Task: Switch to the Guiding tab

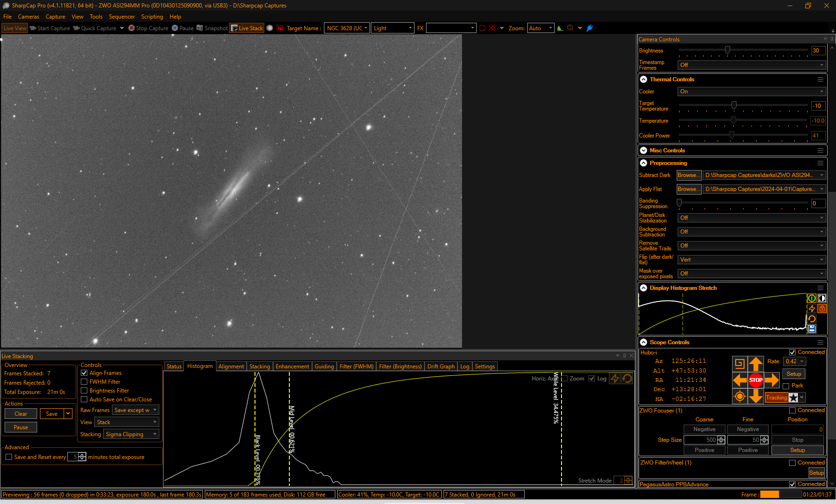Action: pyautogui.click(x=324, y=367)
